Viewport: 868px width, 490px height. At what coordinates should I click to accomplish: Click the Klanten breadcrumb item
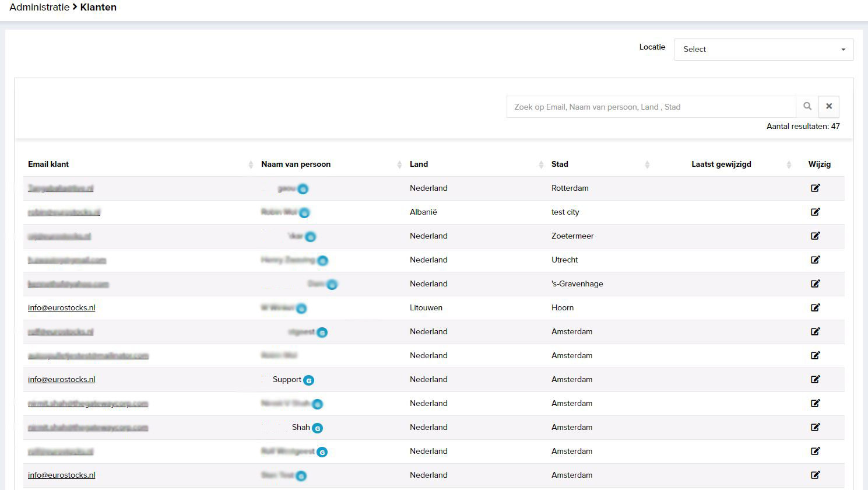[x=98, y=8]
